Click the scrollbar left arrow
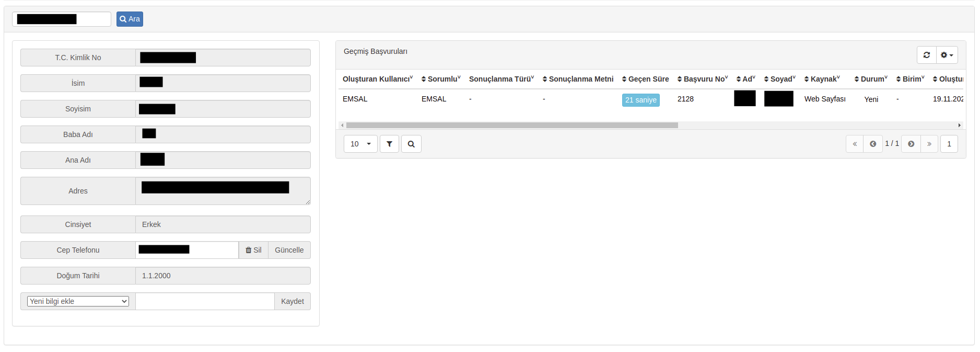980x352 pixels. pyautogui.click(x=342, y=126)
